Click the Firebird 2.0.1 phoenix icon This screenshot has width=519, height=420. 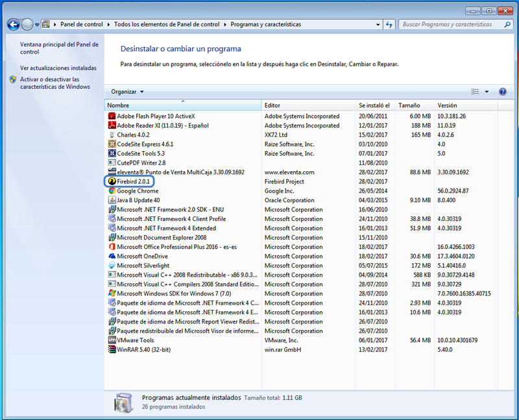112,181
